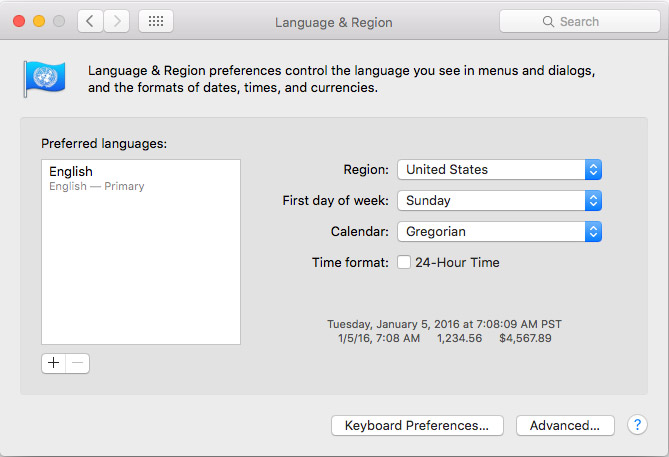669x457 pixels.
Task: Show all preferences with the grid icon
Action: [156, 21]
